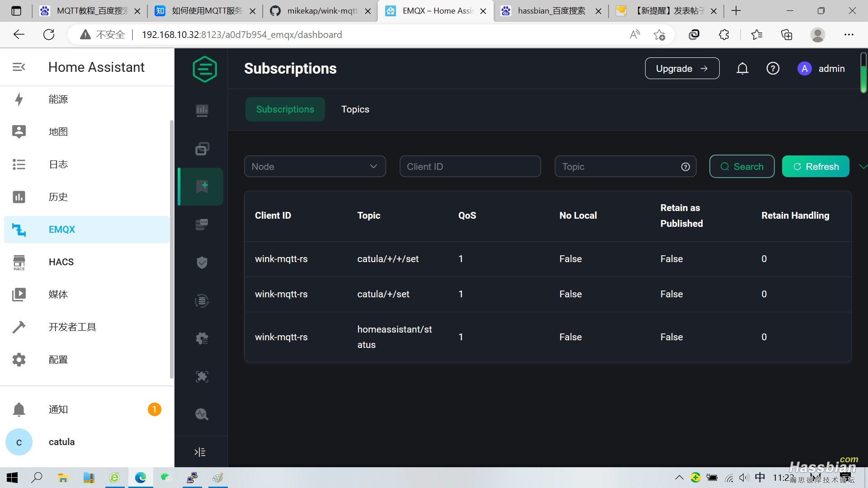The height and width of the screenshot is (488, 868).
Task: Switch to the Topics tab
Action: coord(355,110)
